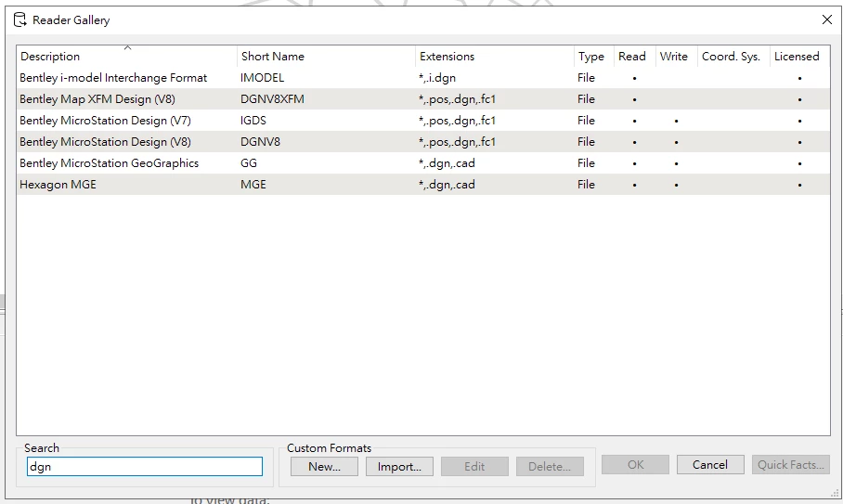The height and width of the screenshot is (504, 843).
Task: Click the IGDS short name cell
Action: [253, 121]
